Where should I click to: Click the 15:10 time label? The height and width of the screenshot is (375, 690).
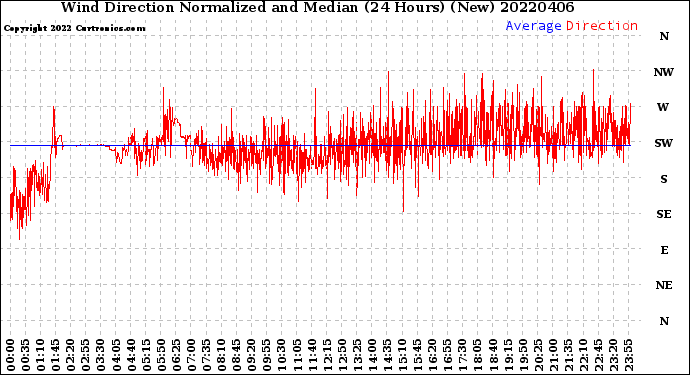point(402,355)
